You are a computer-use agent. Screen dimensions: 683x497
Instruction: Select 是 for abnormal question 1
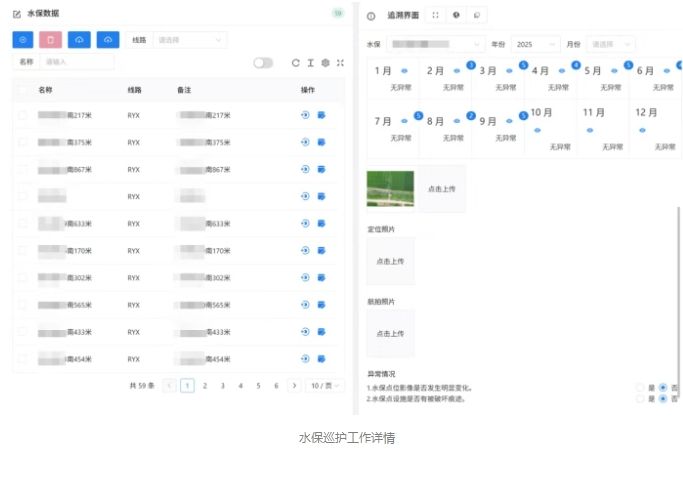tap(641, 387)
